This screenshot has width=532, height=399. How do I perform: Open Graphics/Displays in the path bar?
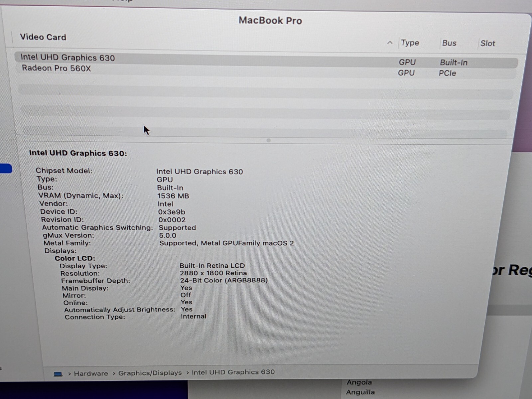[150, 373]
